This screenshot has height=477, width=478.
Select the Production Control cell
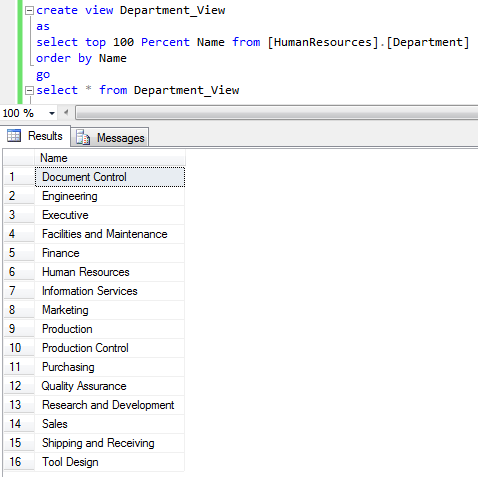[x=110, y=348]
